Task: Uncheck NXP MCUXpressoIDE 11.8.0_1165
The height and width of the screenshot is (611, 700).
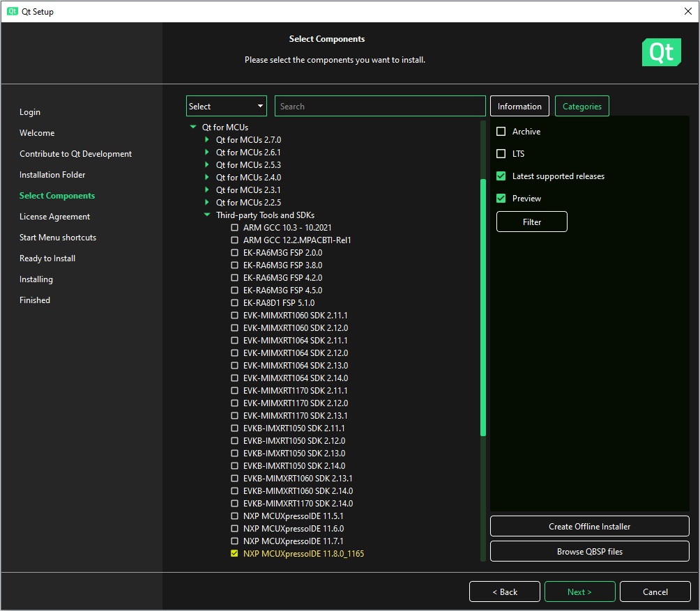Action: [234, 553]
